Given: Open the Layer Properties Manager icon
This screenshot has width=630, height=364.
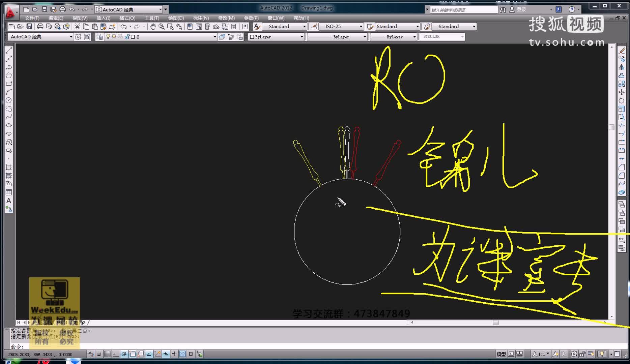Looking at the screenshot, I should point(100,37).
